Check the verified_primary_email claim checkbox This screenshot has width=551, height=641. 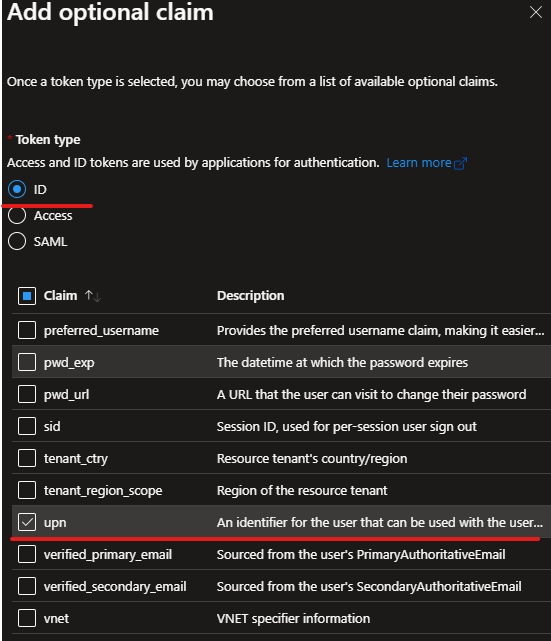(27, 554)
